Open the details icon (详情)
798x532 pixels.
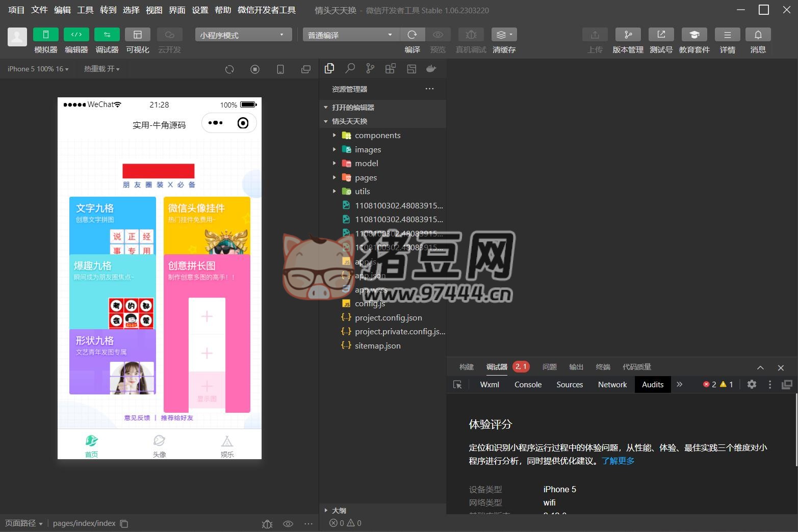tap(728, 34)
